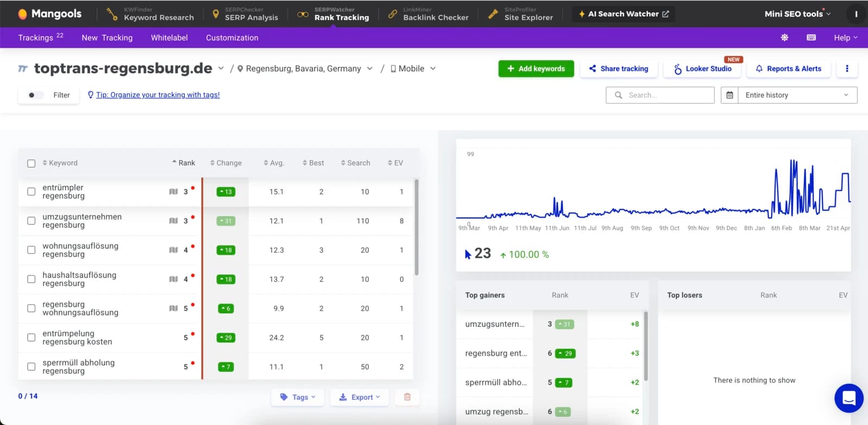Check entrümpler regensburg keyword
This screenshot has width=868, height=425.
click(31, 191)
